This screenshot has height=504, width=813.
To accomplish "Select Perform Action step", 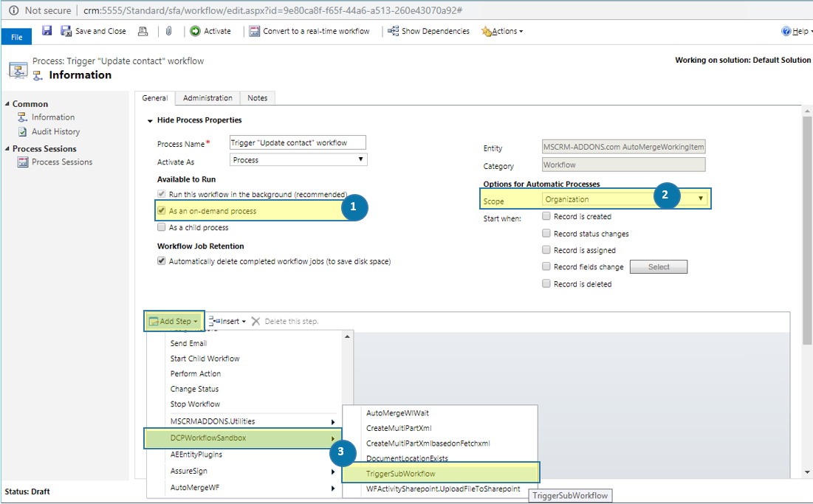I will [196, 373].
